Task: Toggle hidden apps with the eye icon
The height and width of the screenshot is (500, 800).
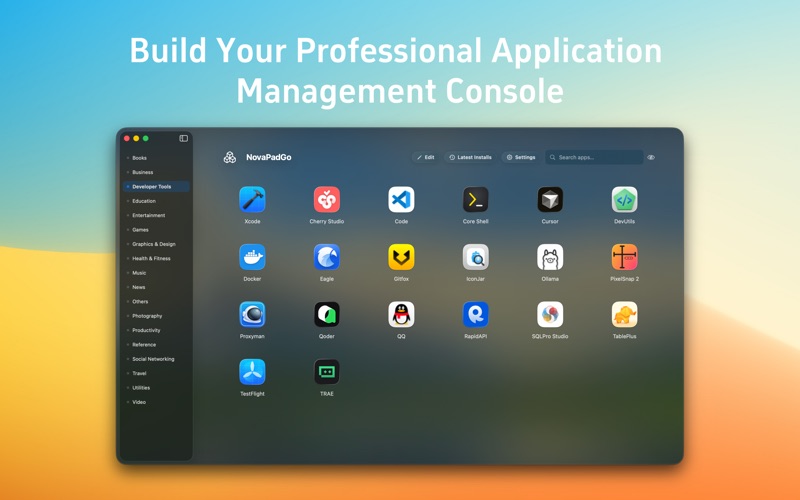Action: pyautogui.click(x=651, y=157)
